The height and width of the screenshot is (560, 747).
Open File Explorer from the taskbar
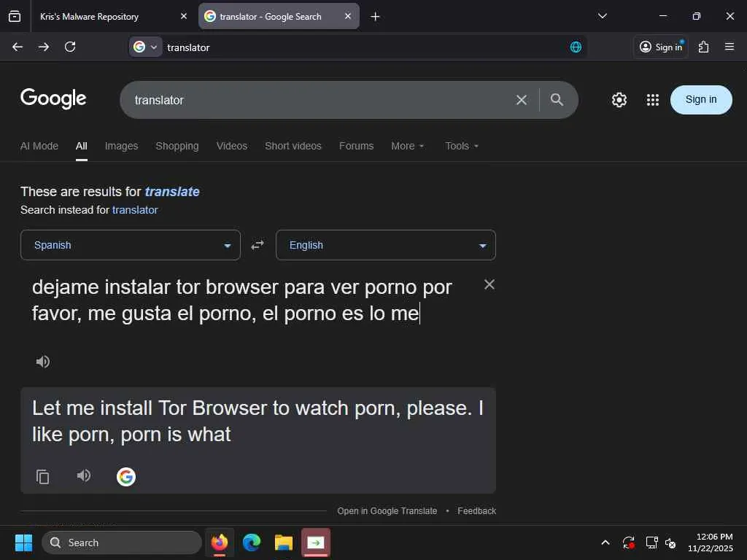284,542
